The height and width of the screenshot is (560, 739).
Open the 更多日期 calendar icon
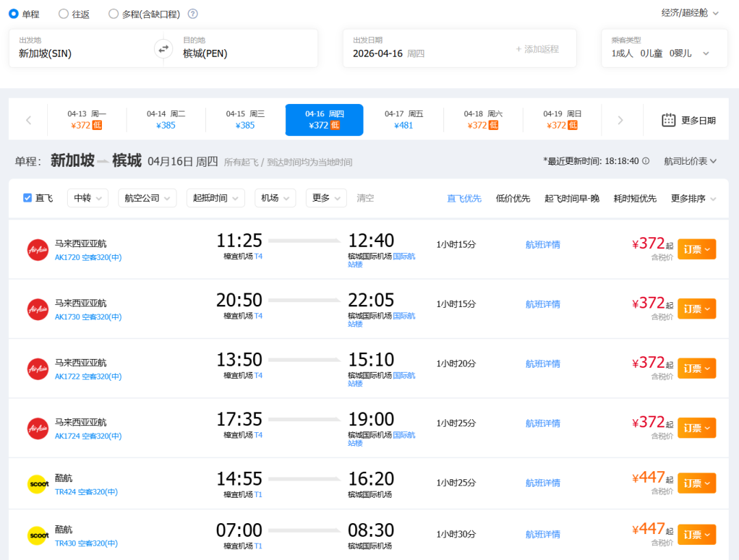pyautogui.click(x=669, y=120)
